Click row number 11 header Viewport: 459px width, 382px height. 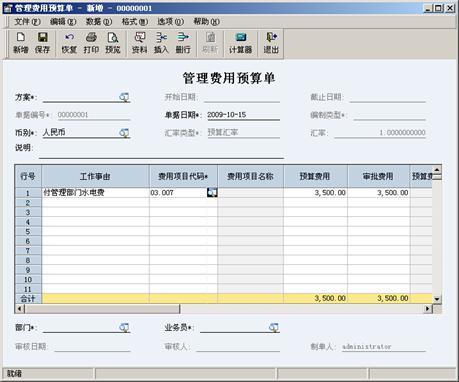(28, 289)
